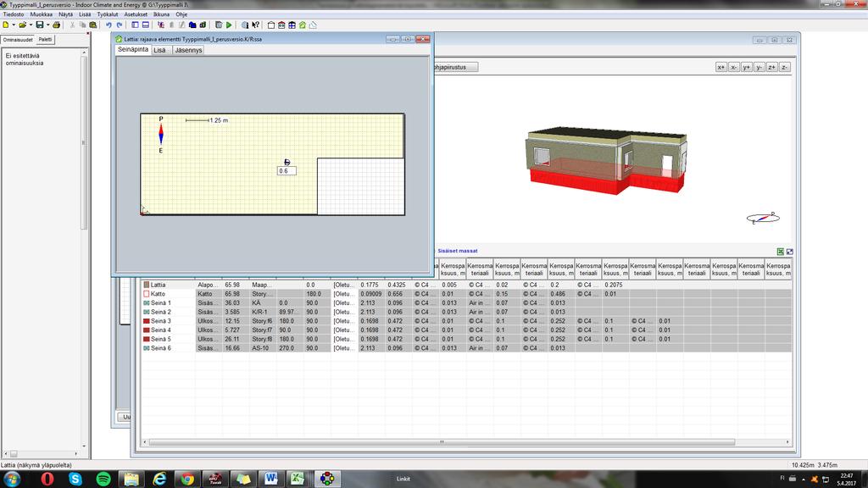Click the 0.6 value field in the floor plan
Image resolution: width=868 pixels, height=488 pixels.
(287, 171)
